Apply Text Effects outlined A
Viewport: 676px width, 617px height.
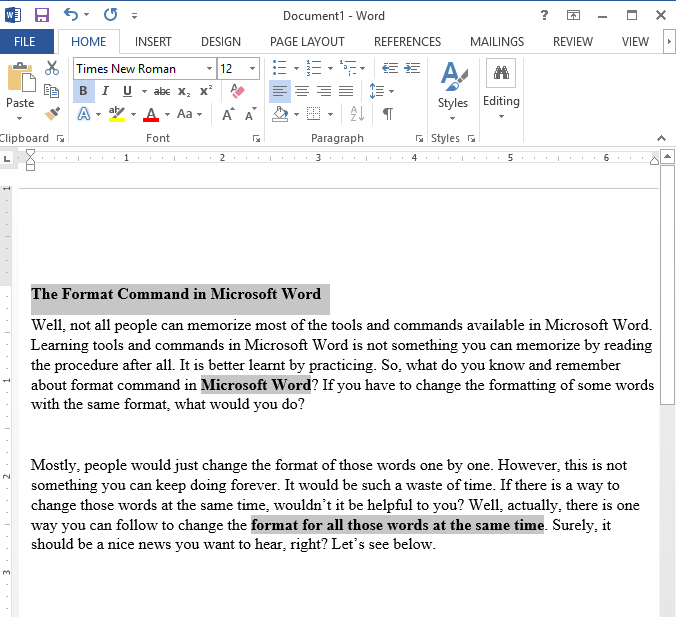tap(84, 114)
